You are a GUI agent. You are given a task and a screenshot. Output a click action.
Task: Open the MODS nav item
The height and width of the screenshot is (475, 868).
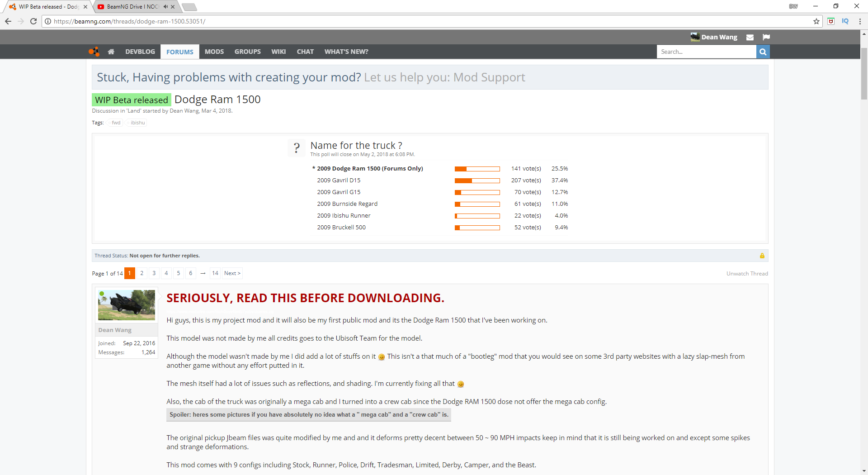pos(214,52)
